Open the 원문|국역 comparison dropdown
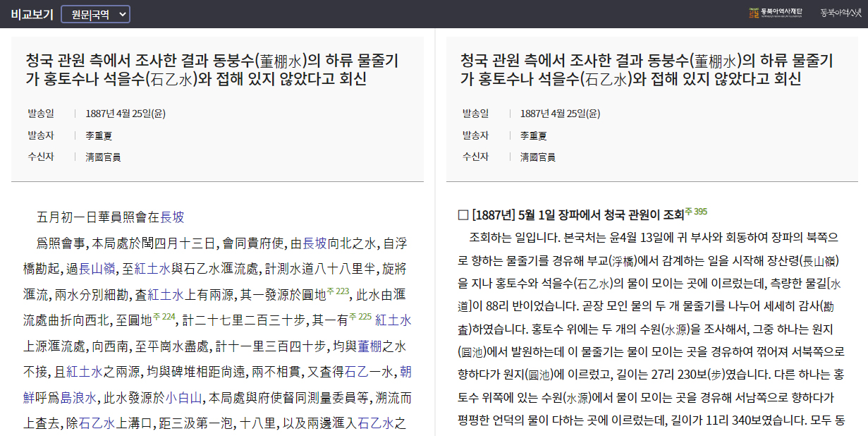The width and height of the screenshot is (868, 436). [x=96, y=14]
